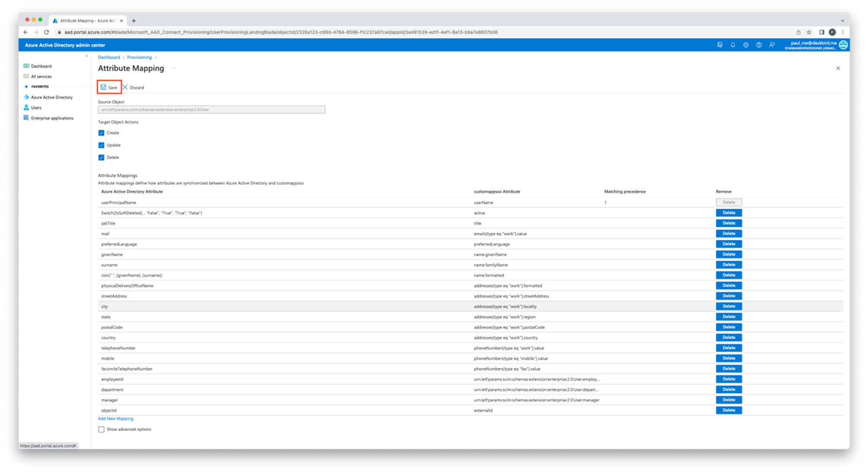This screenshot has height=473, width=868.
Task: Open the Users section in the sidebar
Action: click(x=36, y=107)
